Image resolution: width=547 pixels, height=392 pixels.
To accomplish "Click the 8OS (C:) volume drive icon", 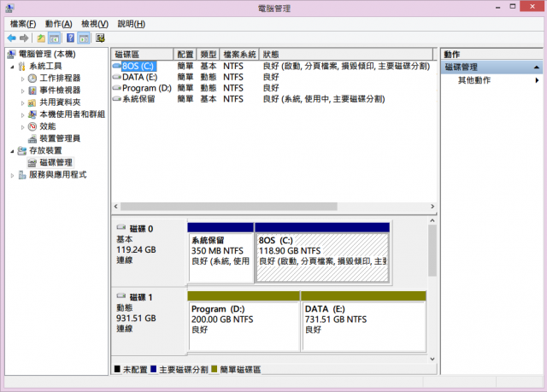I will click(117, 66).
